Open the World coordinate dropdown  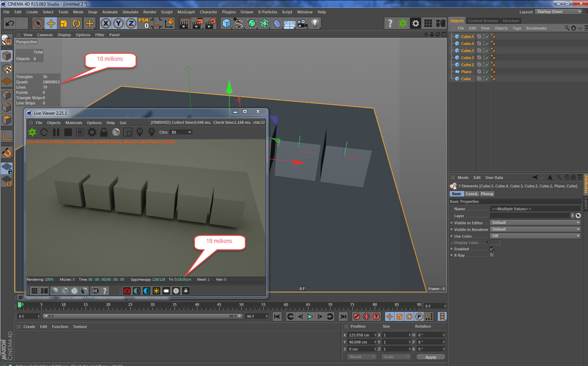click(362, 357)
